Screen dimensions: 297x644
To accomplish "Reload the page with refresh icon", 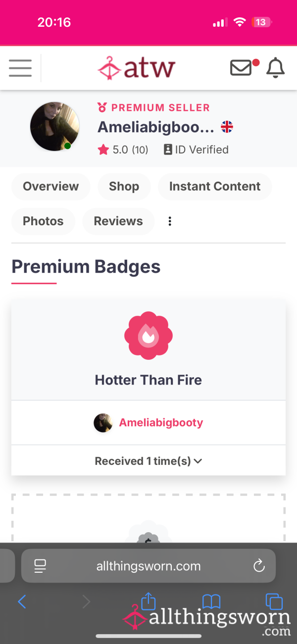I will click(259, 566).
